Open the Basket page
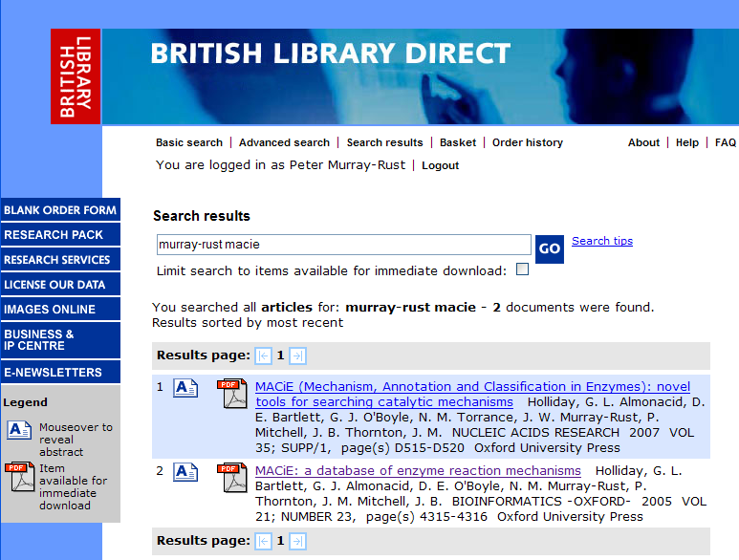The width and height of the screenshot is (739, 560). pos(458,142)
